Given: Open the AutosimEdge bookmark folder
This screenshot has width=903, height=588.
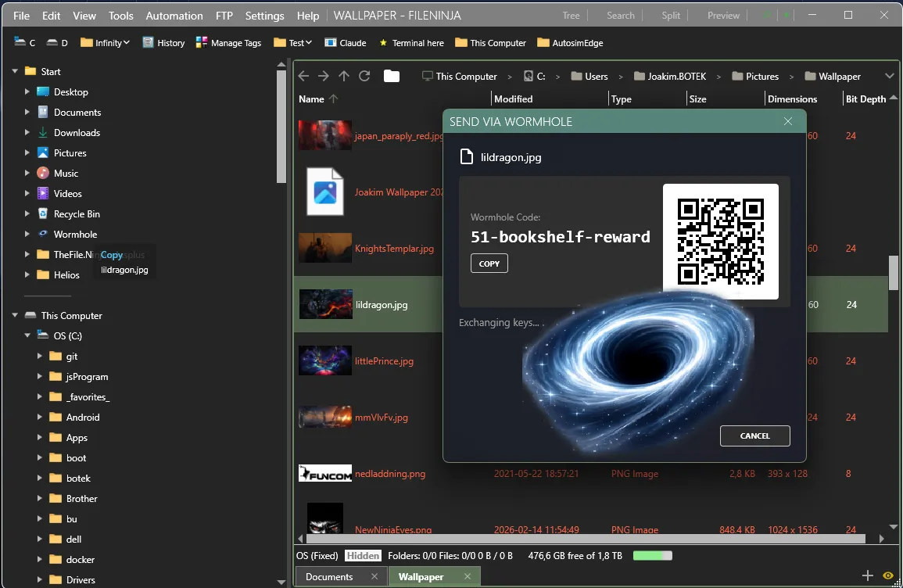Looking at the screenshot, I should point(570,43).
